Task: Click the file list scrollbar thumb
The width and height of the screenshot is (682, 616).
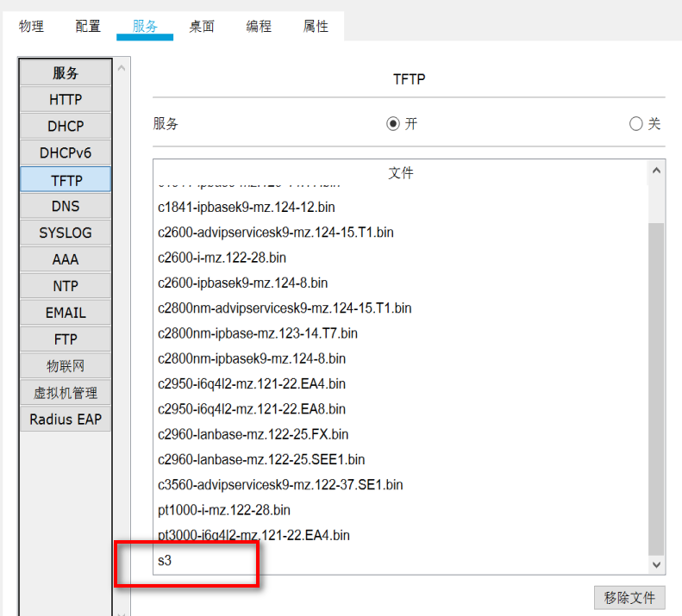Action: tap(656, 389)
